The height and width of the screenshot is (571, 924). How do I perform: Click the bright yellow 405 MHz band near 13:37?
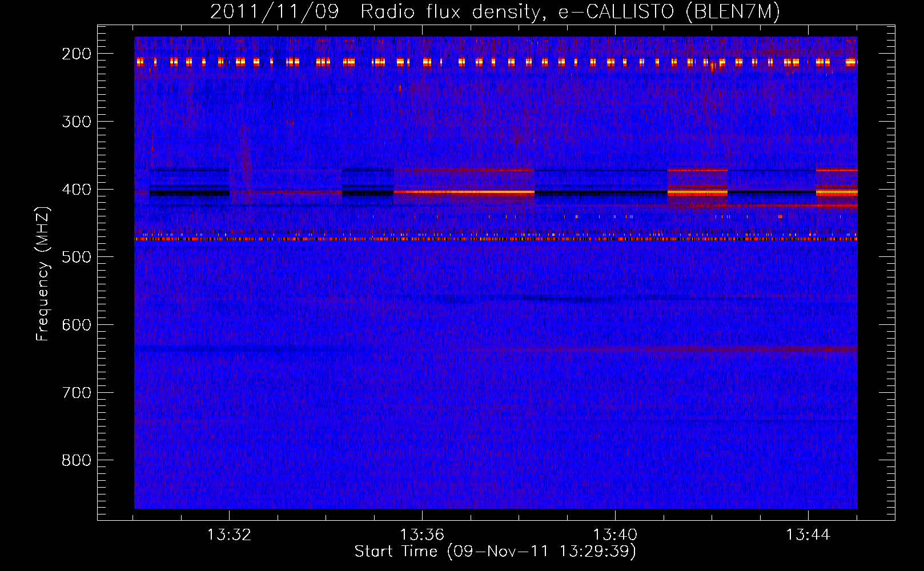coord(464,192)
